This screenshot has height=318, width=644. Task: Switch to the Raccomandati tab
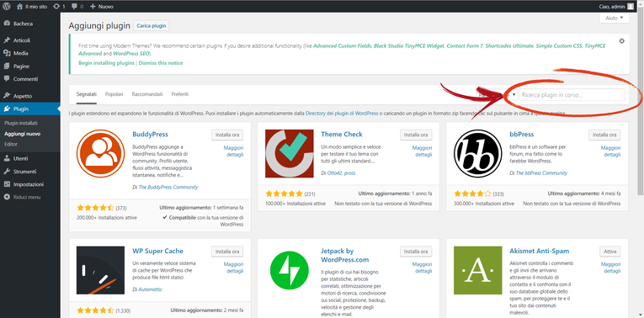[147, 94]
